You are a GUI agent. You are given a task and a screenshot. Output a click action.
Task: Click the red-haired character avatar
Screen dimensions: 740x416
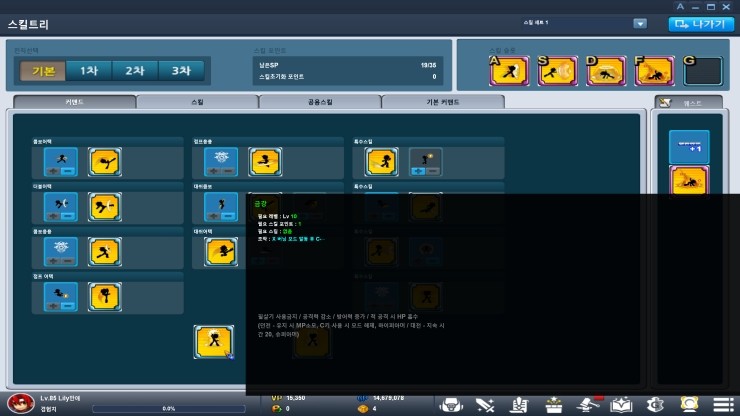tap(21, 404)
